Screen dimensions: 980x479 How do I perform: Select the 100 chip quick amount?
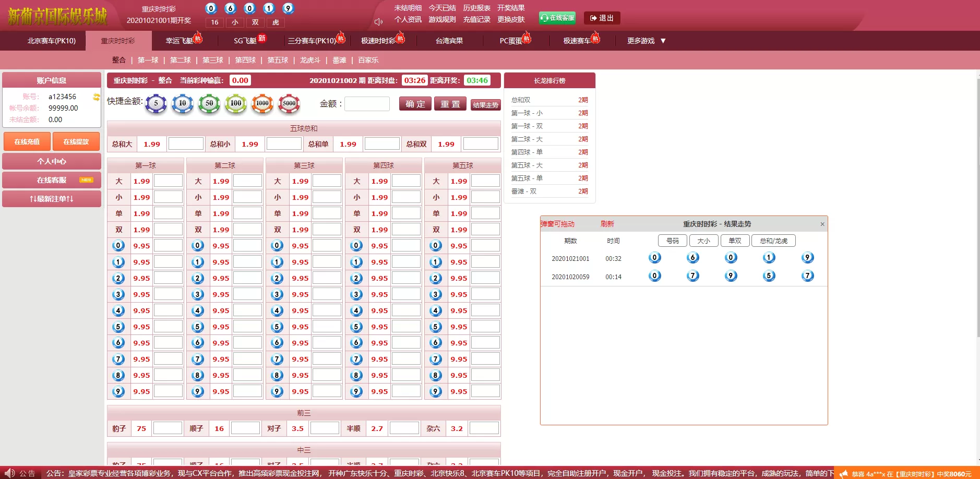click(x=236, y=103)
